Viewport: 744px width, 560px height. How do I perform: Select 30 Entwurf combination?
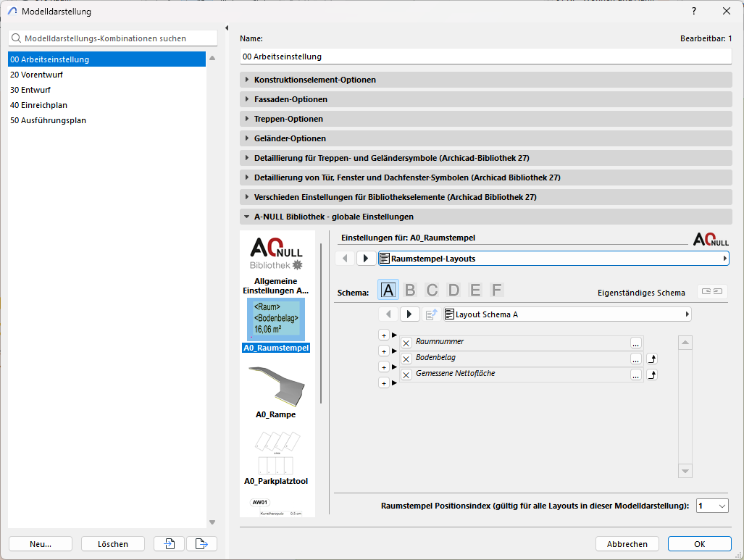[x=106, y=90]
